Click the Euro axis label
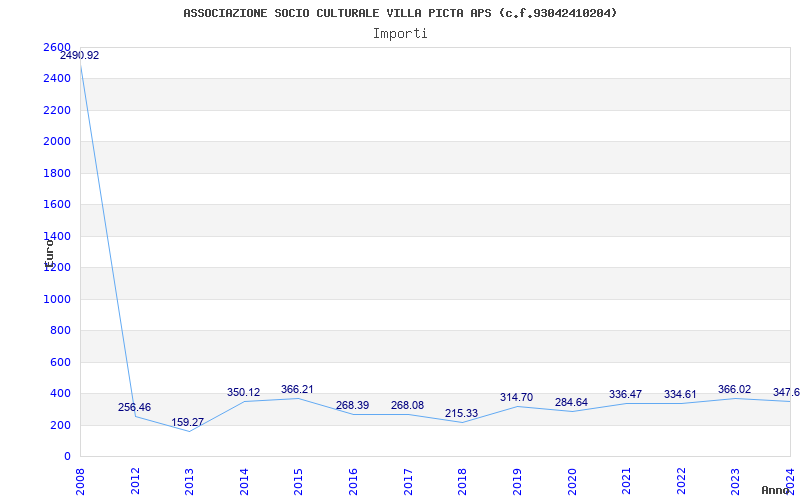 49,254
